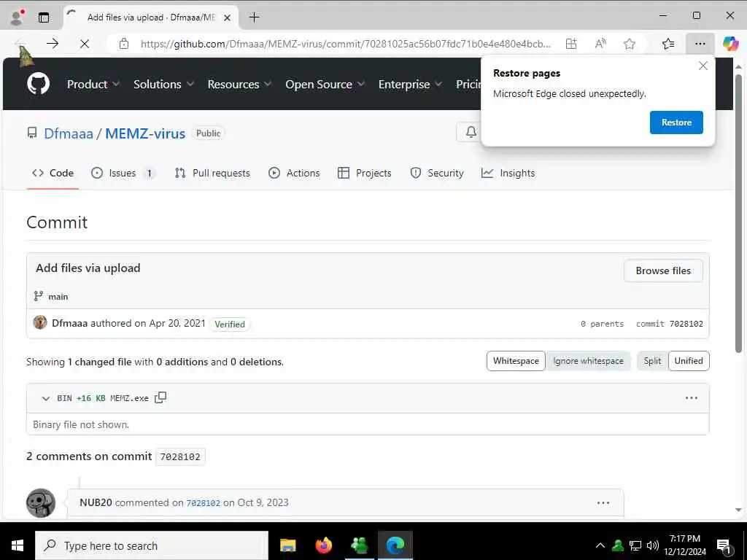Image resolution: width=747 pixels, height=560 pixels.
Task: Open the 7028102 link in NUB20 comment
Action: (203, 503)
